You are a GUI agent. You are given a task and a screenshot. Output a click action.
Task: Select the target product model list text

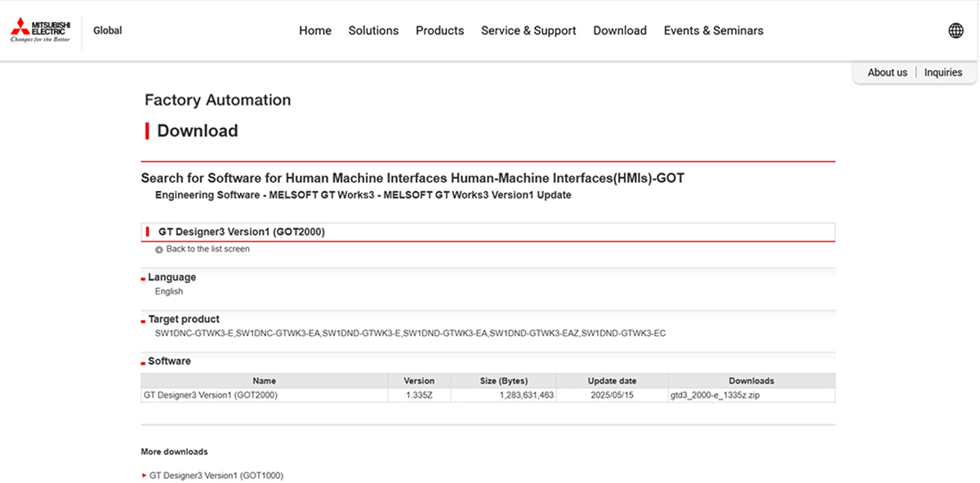coord(411,333)
